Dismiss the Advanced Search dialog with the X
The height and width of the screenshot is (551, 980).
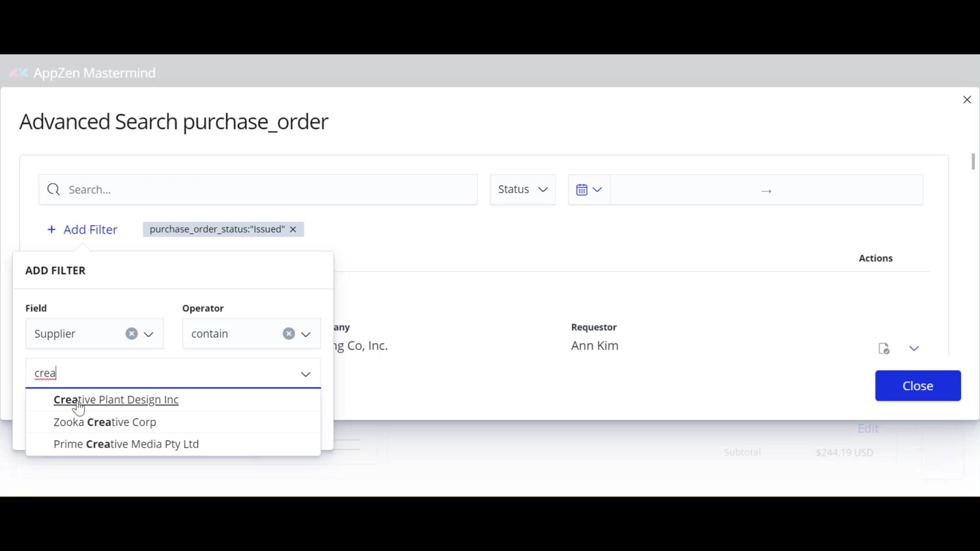(x=967, y=99)
